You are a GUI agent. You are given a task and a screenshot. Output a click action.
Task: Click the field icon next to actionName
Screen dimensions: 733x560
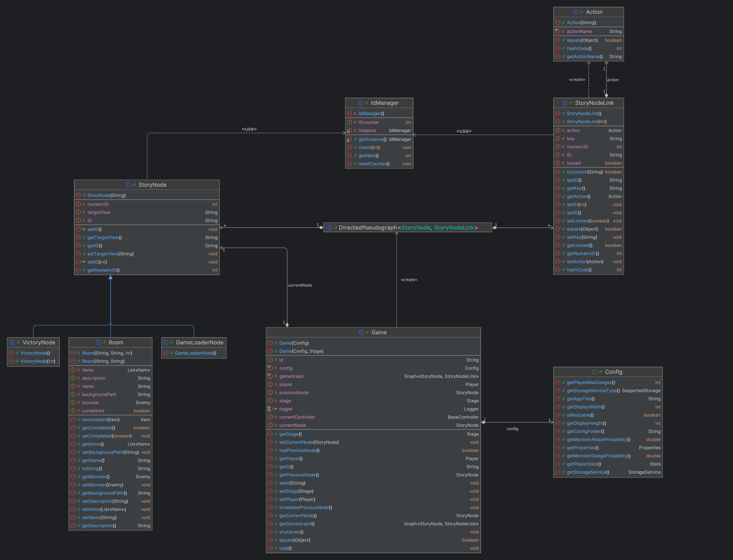[x=558, y=31]
